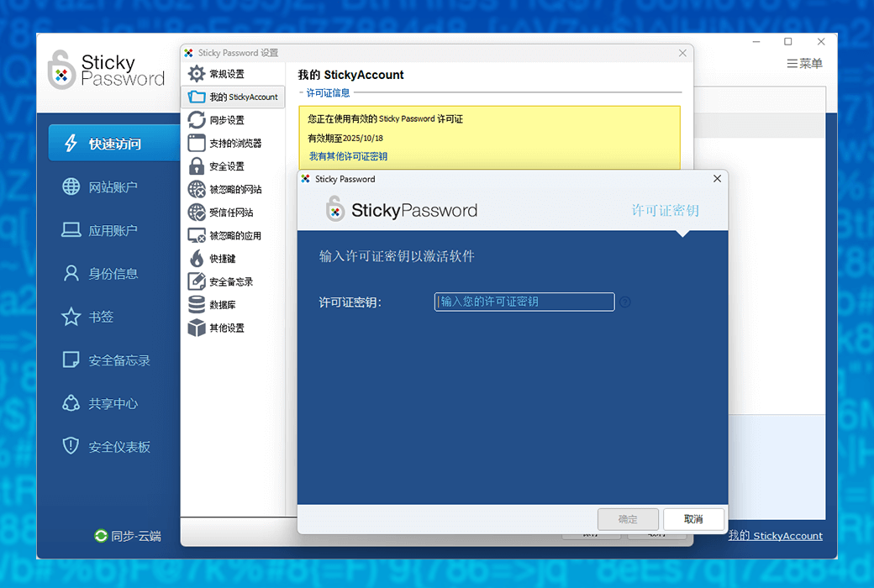Click the person icon for 身份信息
The image size is (874, 588).
tap(71, 273)
